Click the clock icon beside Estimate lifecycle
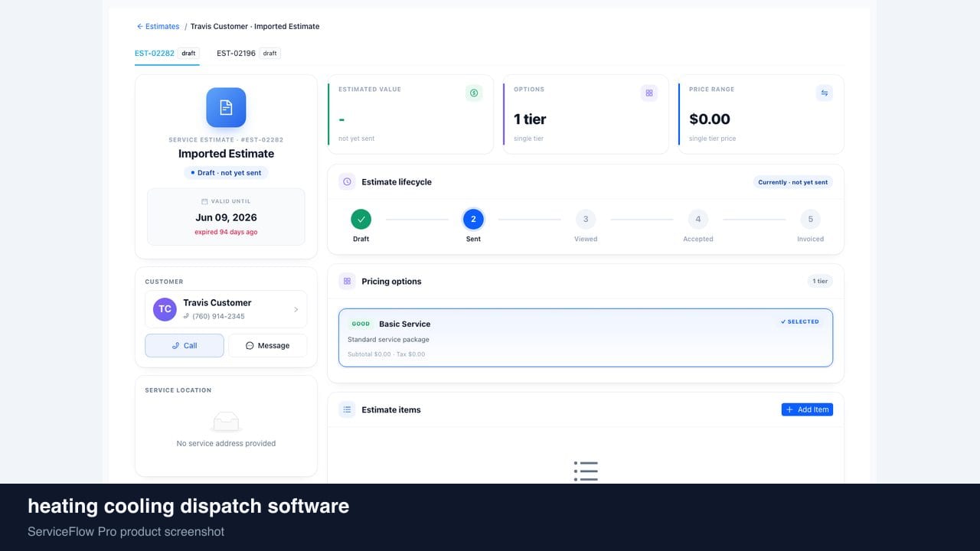The image size is (980, 551). pyautogui.click(x=347, y=182)
